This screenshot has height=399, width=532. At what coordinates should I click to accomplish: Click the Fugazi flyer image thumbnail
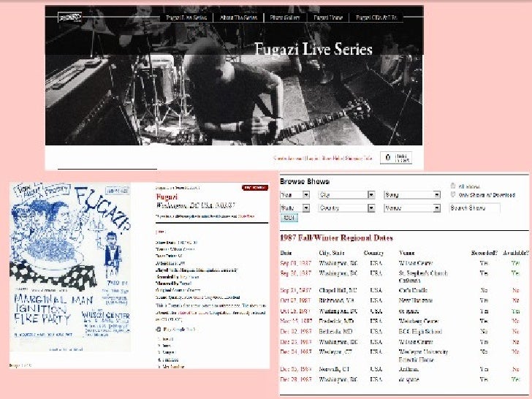coord(70,267)
